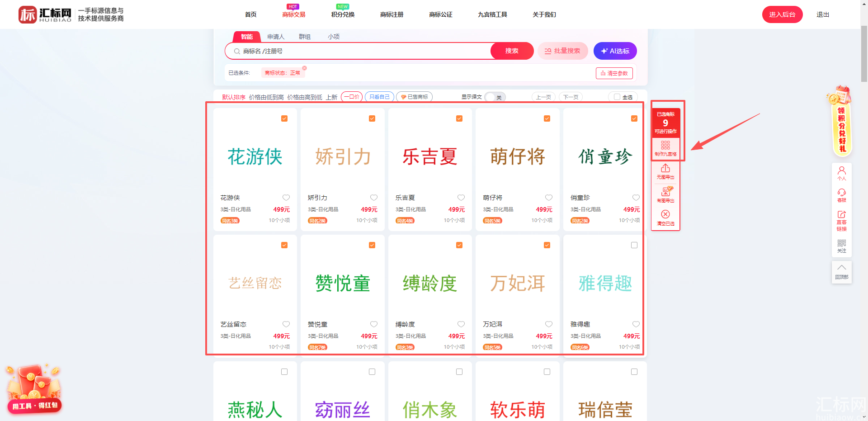
Task: Switch to the 群组 search tab
Action: point(305,37)
